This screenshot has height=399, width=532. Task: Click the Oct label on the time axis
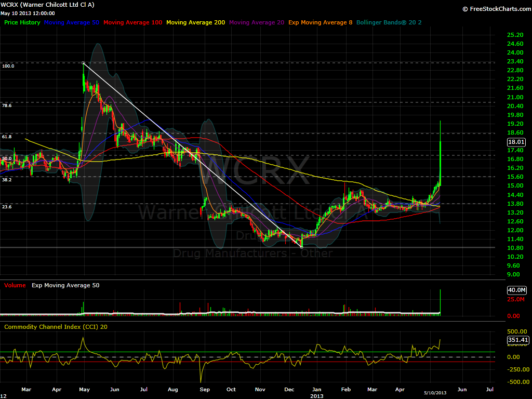(x=231, y=390)
